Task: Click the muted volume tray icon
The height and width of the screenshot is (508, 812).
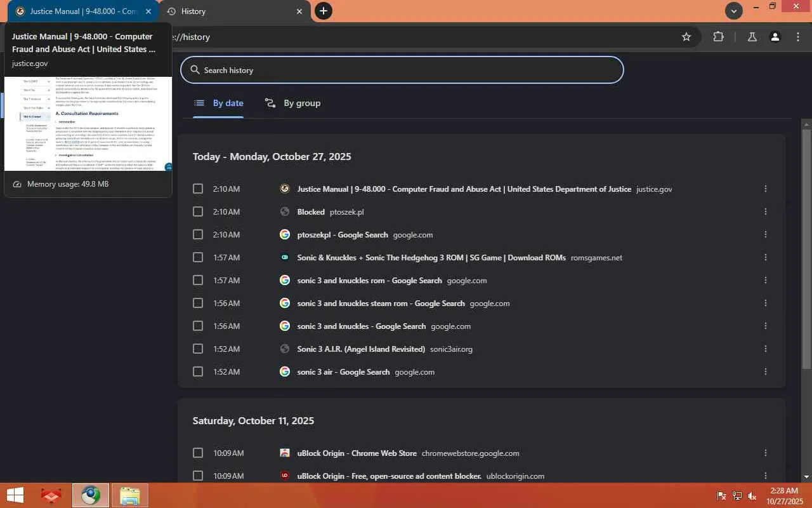Action: point(752,496)
